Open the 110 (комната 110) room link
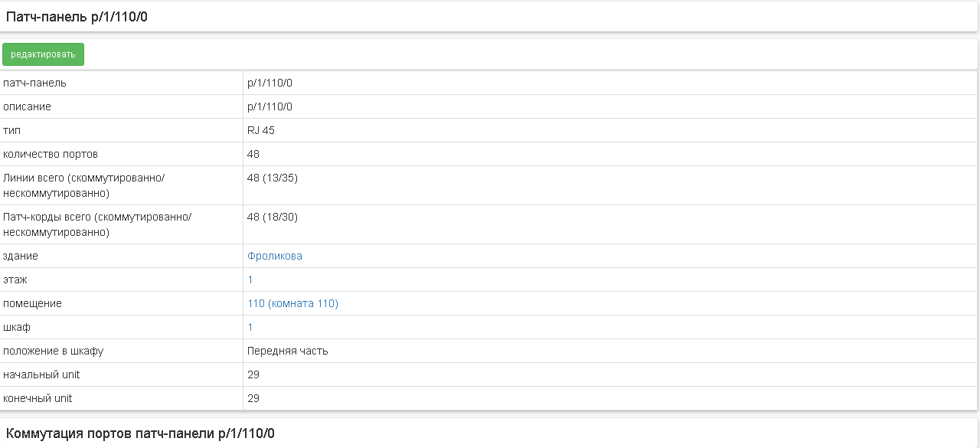 [292, 303]
